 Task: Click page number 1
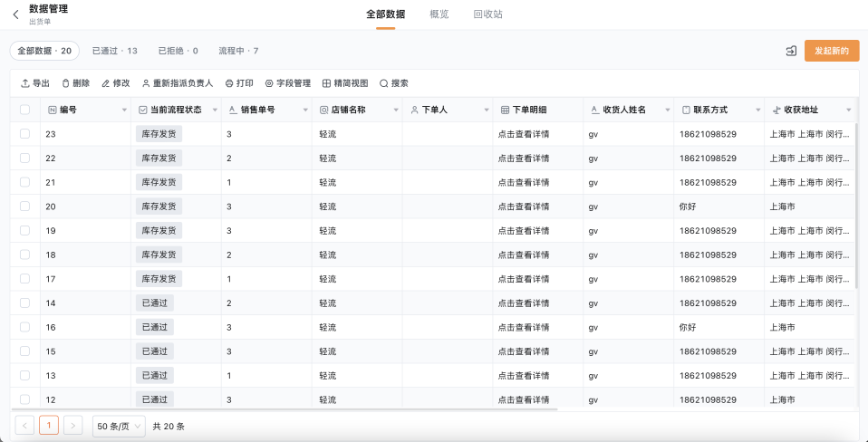point(49,426)
